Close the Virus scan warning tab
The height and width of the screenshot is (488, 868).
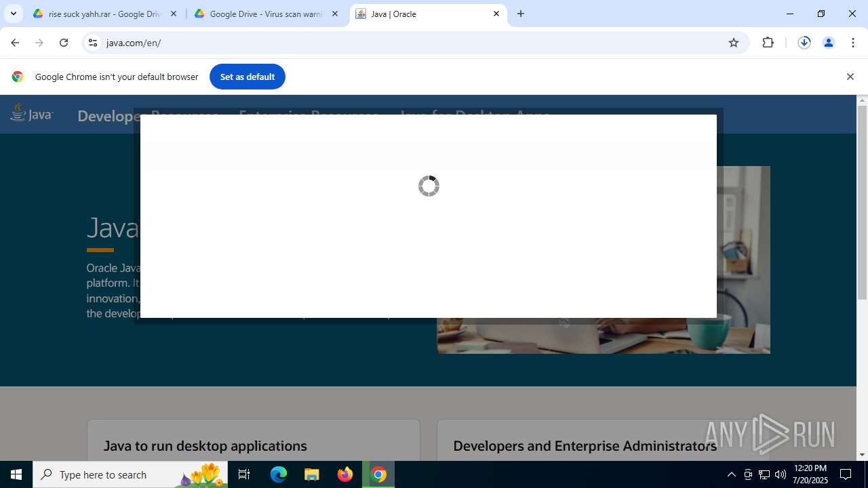(335, 14)
